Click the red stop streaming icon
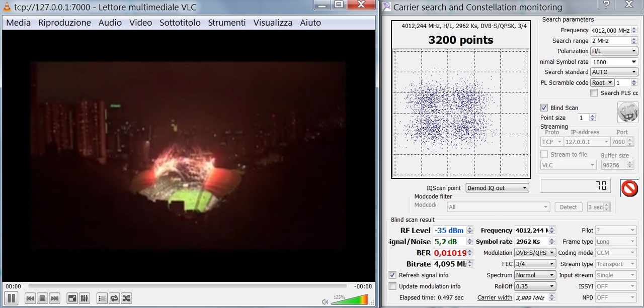Image resolution: width=644 pixels, height=308 pixels. click(x=629, y=188)
